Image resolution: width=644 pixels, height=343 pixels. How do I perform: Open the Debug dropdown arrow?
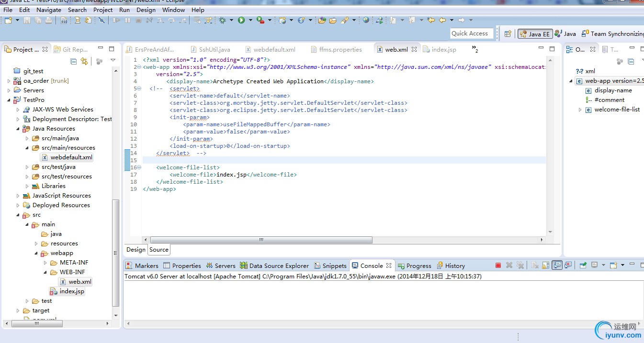point(231,20)
